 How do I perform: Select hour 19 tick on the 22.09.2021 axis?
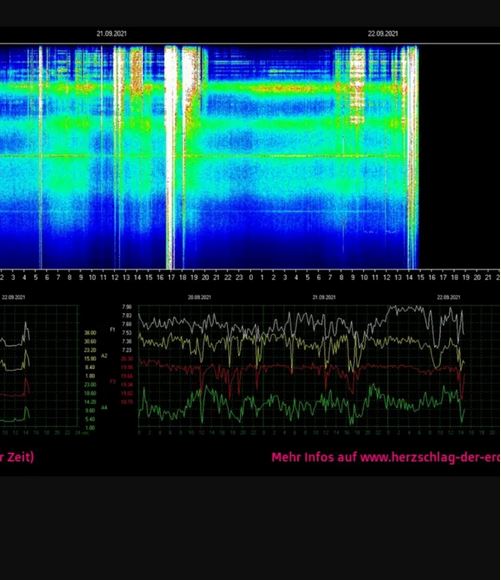click(x=466, y=277)
